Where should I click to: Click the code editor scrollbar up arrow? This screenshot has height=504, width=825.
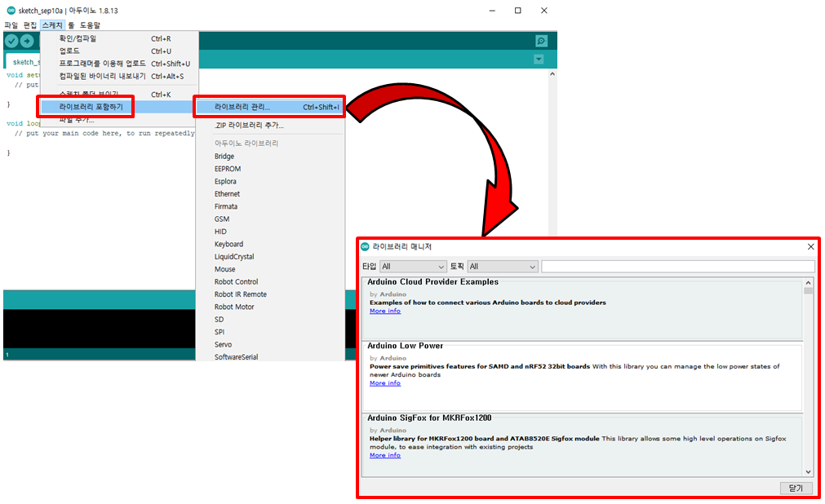point(552,74)
